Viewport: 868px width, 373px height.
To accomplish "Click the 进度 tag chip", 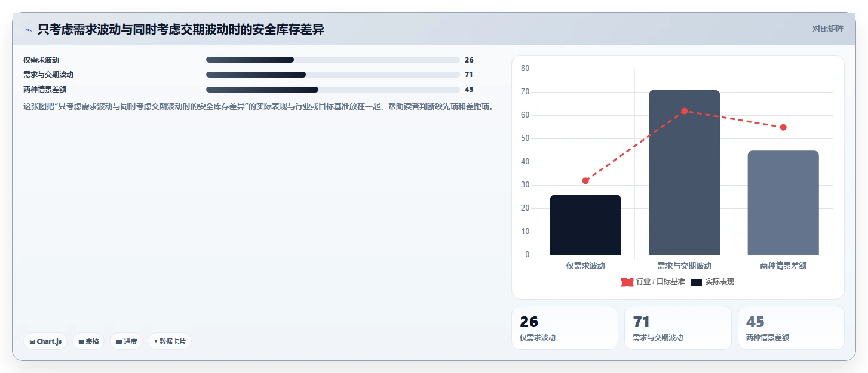I will tap(126, 341).
